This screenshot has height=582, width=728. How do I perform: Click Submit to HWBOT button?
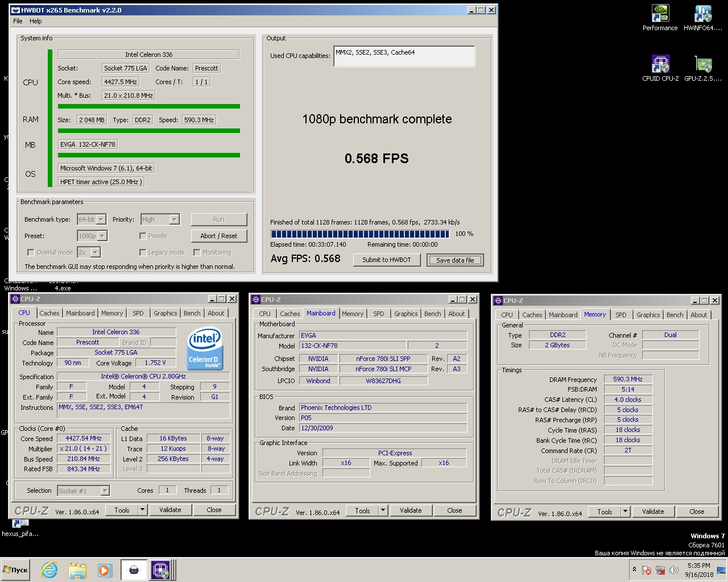(387, 260)
